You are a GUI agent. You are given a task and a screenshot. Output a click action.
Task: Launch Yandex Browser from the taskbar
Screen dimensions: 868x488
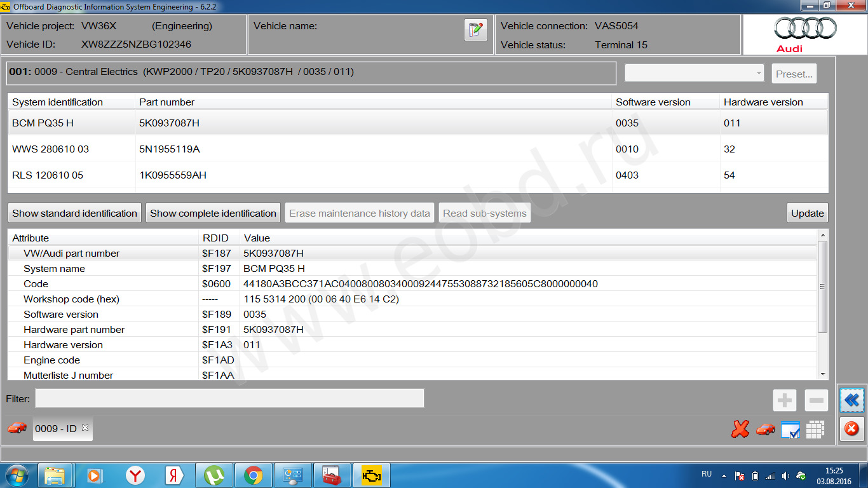click(135, 475)
